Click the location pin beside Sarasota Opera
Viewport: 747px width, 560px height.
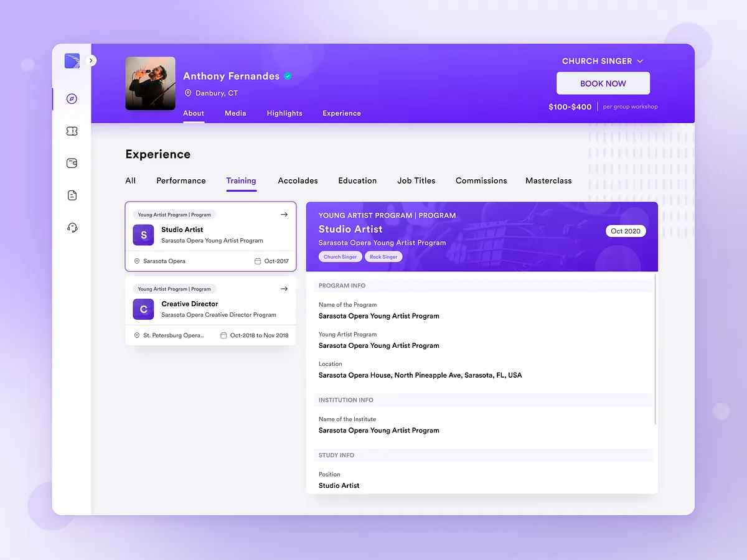(137, 261)
